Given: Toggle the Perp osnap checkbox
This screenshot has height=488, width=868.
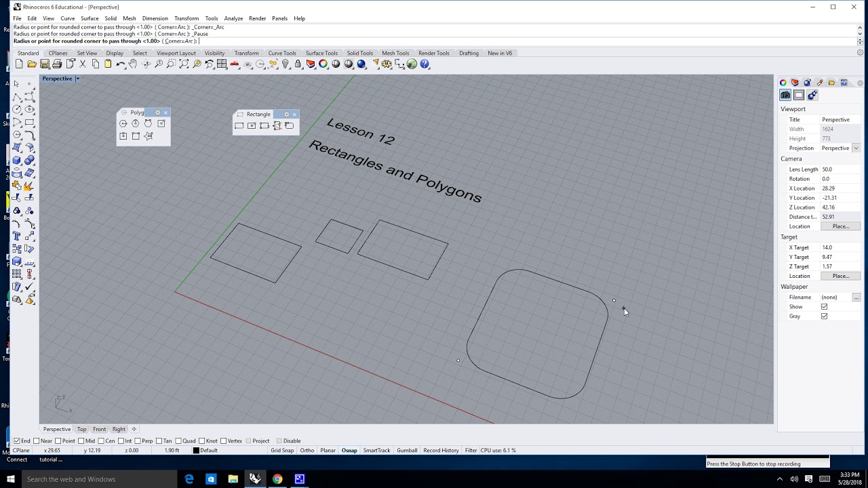Looking at the screenshot, I should (x=138, y=441).
